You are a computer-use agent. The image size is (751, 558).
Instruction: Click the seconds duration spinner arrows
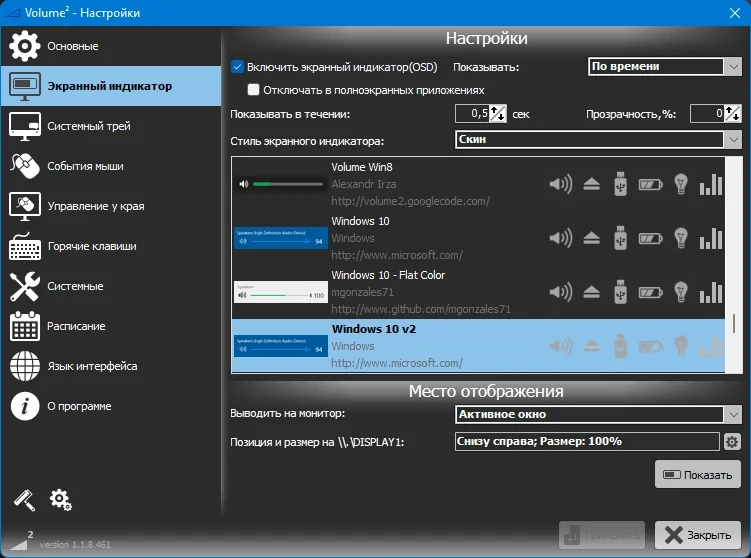[498, 114]
